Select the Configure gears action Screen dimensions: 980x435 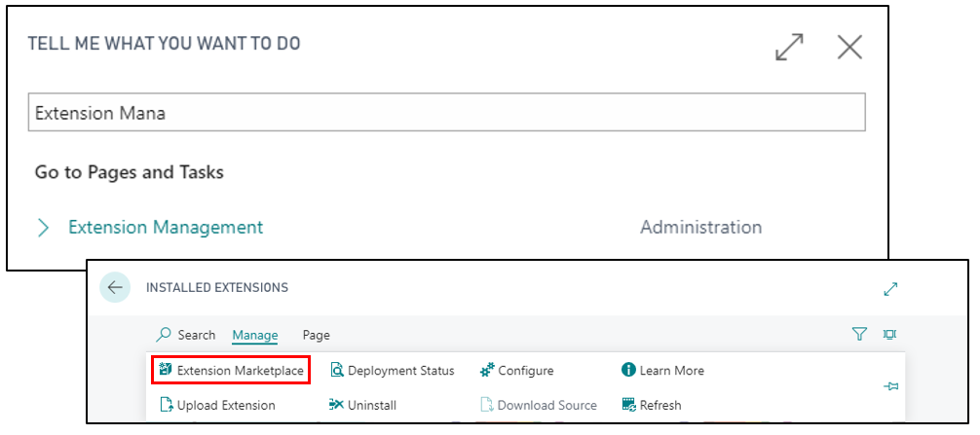(517, 371)
